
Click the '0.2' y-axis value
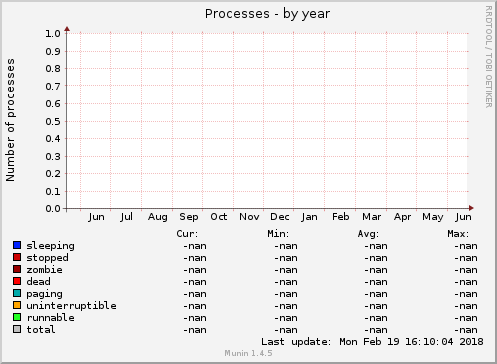(x=53, y=174)
